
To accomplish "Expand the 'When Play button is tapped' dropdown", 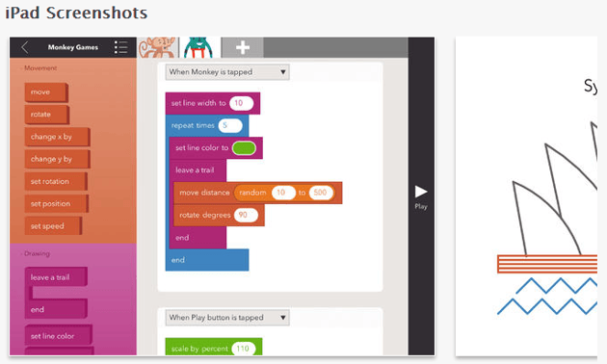I will point(227,318).
